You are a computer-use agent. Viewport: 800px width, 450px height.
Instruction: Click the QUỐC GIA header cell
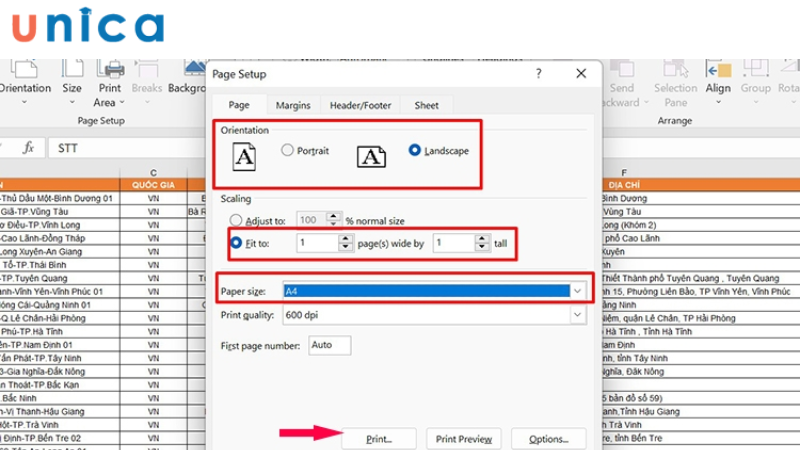(x=153, y=185)
